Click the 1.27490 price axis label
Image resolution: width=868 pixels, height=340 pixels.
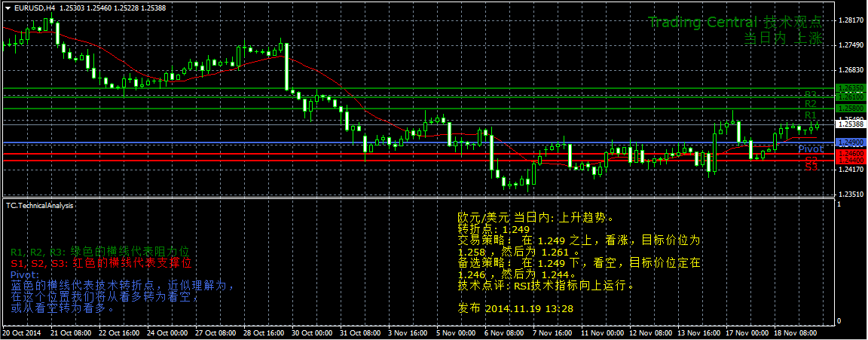point(852,44)
